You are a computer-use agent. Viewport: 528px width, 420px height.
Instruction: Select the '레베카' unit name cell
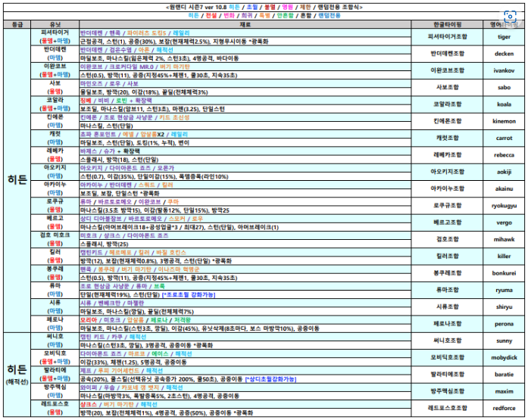[x=55, y=155]
